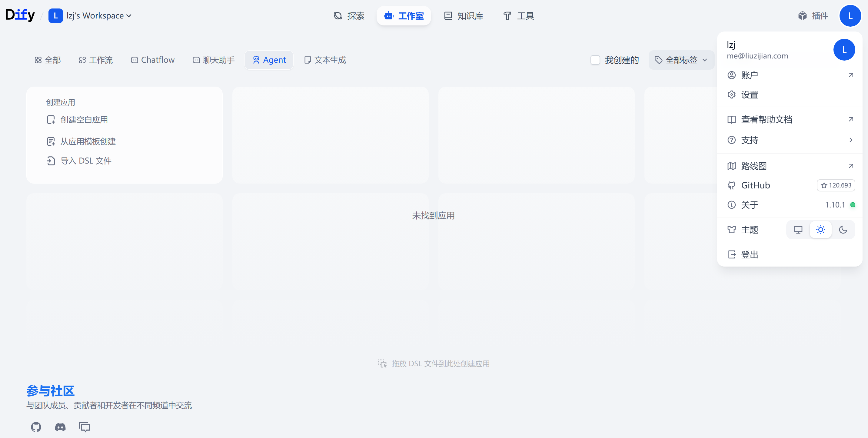Switch theme to dark mode moon

pos(843,230)
